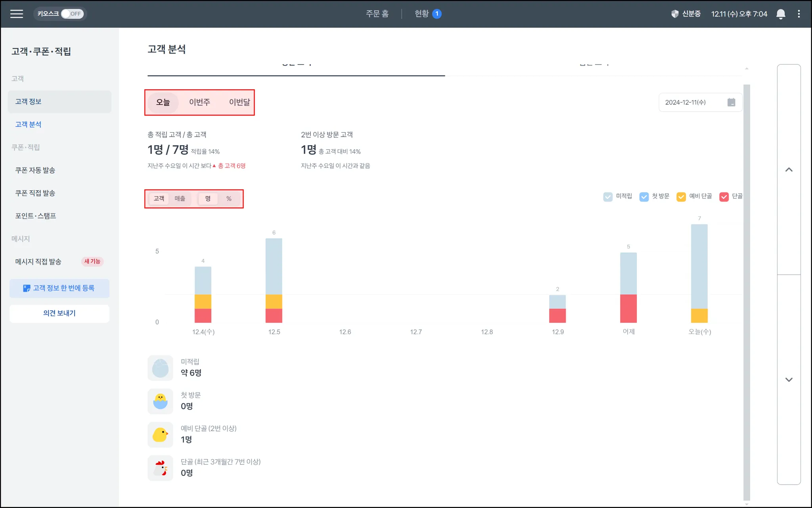Uncheck the 예비 단골 legend checkbox

click(681, 196)
